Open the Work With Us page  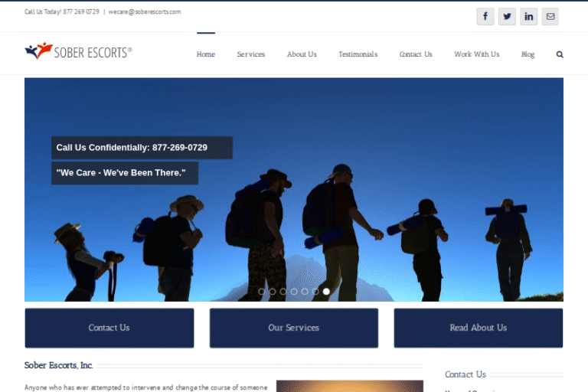click(x=476, y=54)
